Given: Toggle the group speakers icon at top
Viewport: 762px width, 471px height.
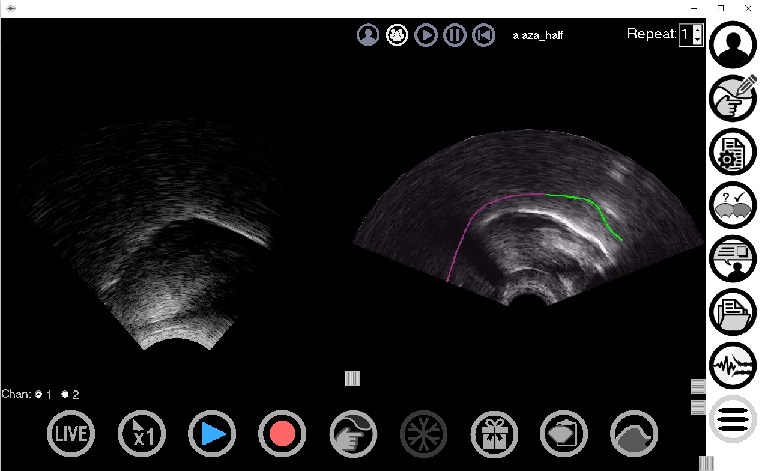Looking at the screenshot, I should pos(397,36).
